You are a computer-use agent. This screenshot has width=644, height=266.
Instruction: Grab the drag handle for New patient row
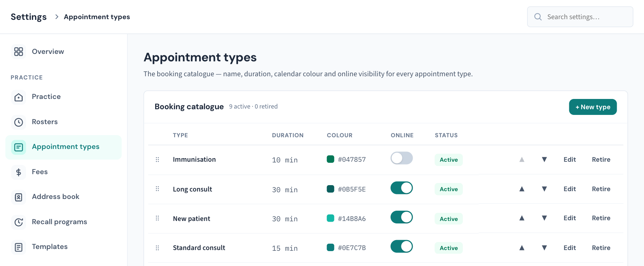(157, 218)
